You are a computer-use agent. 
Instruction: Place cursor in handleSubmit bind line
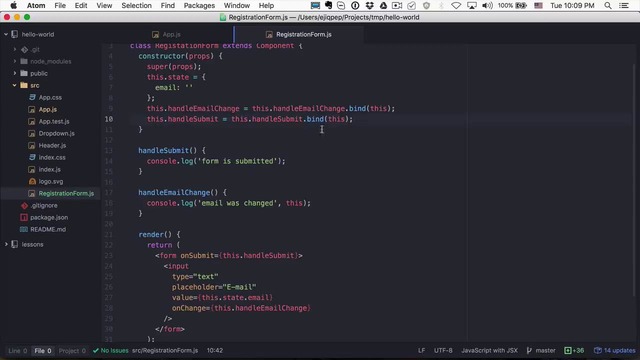pyautogui.click(x=249, y=119)
